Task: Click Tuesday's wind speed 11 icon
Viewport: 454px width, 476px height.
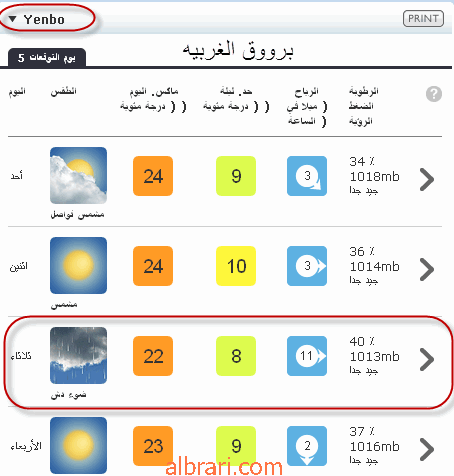Action: (x=307, y=356)
